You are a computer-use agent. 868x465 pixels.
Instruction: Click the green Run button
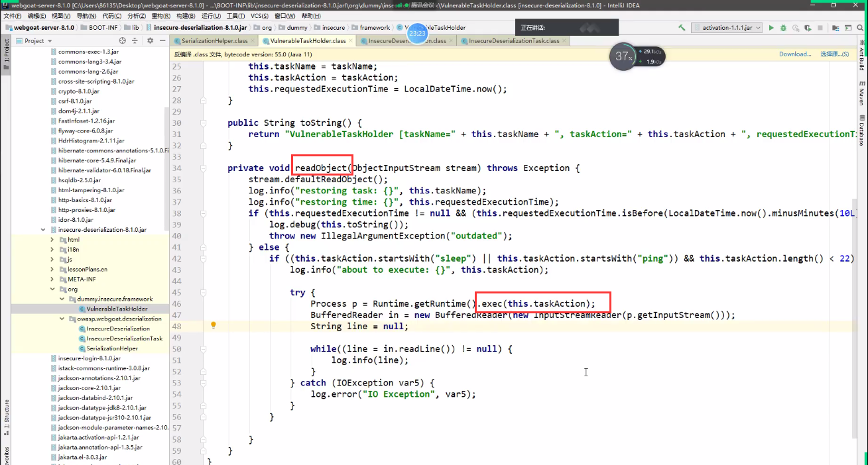pyautogui.click(x=771, y=28)
